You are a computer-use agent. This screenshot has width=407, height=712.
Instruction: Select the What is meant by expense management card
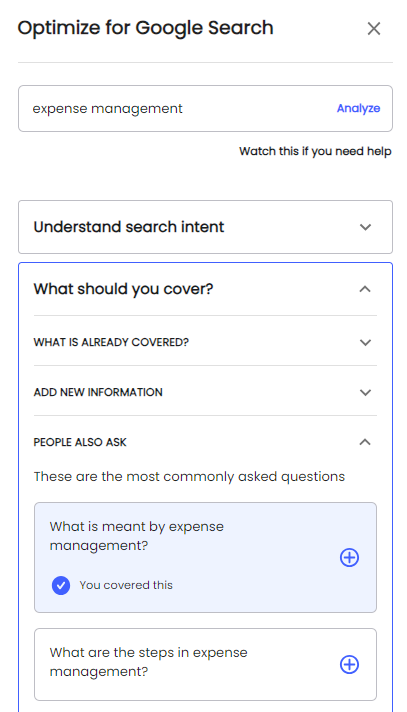coord(205,558)
